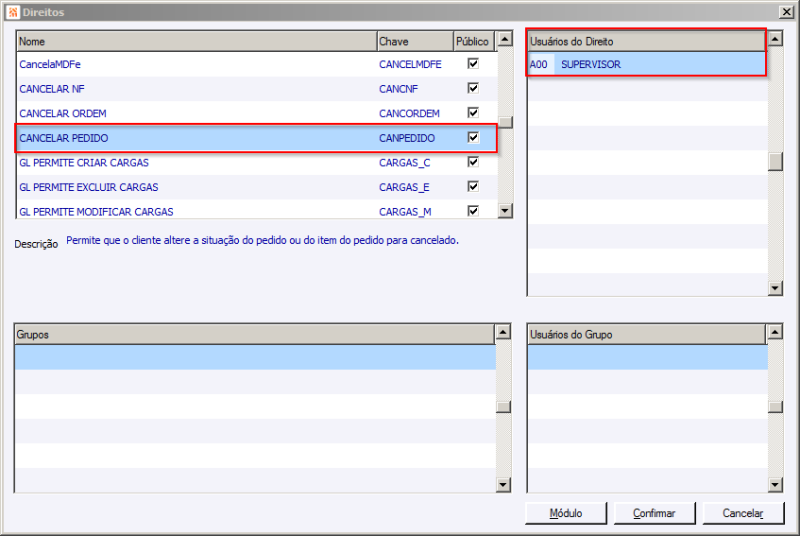Toggle Público checkbox for CANCELAR PEDIDO
The image size is (800, 536).
(473, 137)
